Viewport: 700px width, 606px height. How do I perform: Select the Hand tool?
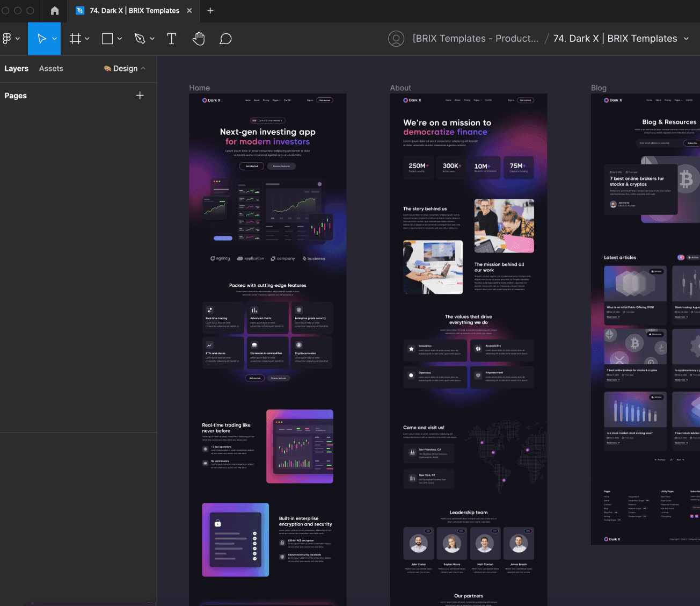click(x=199, y=38)
